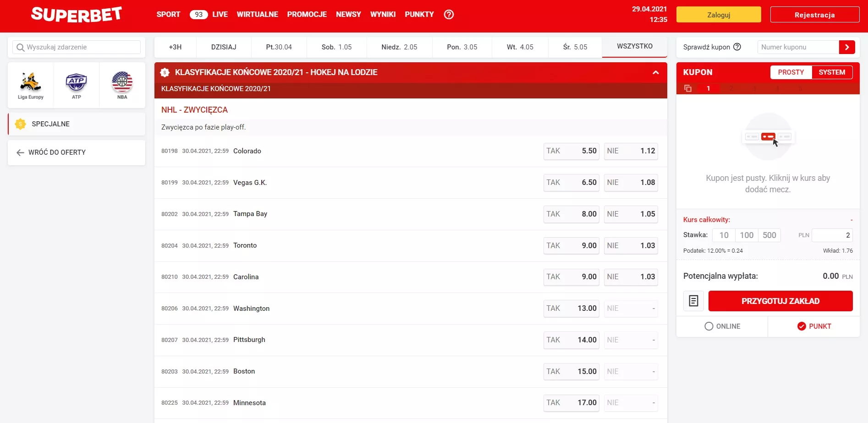Viewport: 868px width, 423px height.
Task: Select the Pt. 30.04 date tab
Action: pyautogui.click(x=279, y=47)
